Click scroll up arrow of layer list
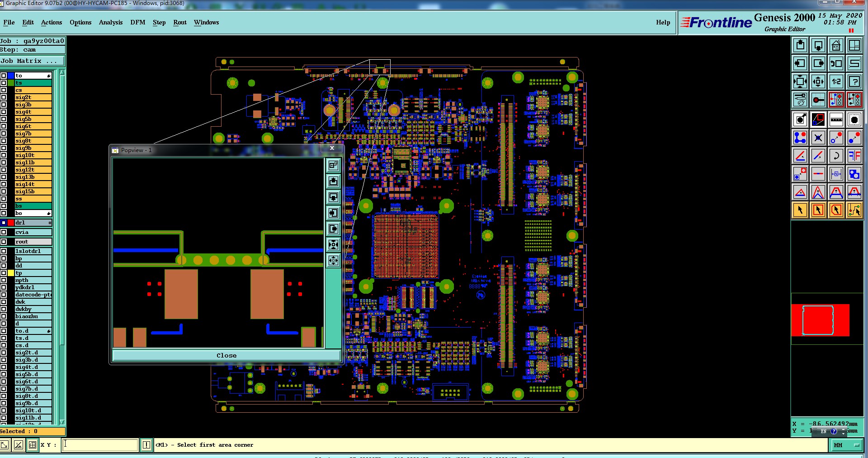868x458 pixels. 62,72
